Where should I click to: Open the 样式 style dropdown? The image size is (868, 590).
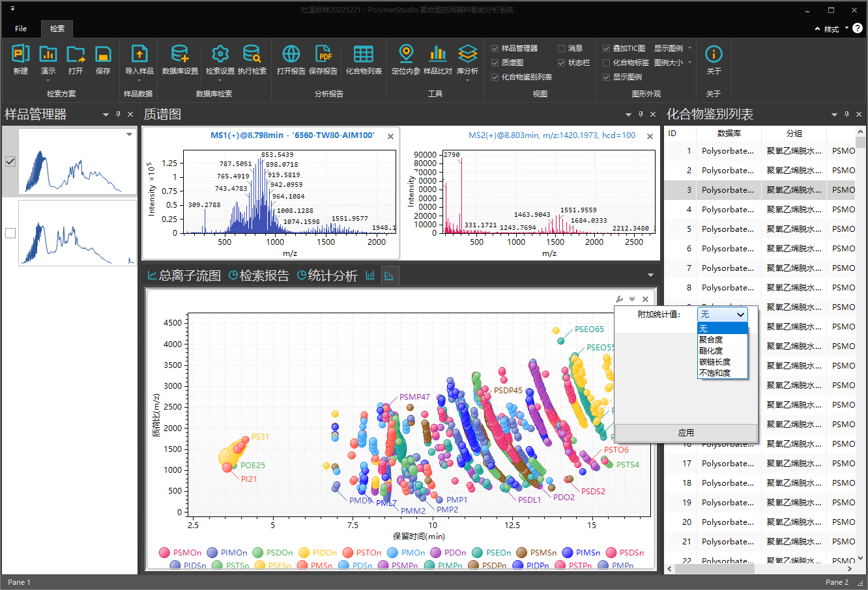pyautogui.click(x=836, y=29)
